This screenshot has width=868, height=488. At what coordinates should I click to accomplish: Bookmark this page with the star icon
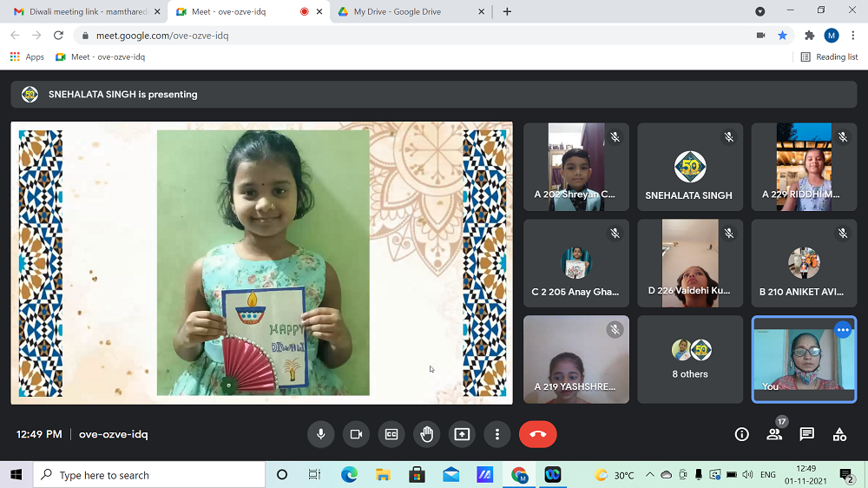pos(782,36)
